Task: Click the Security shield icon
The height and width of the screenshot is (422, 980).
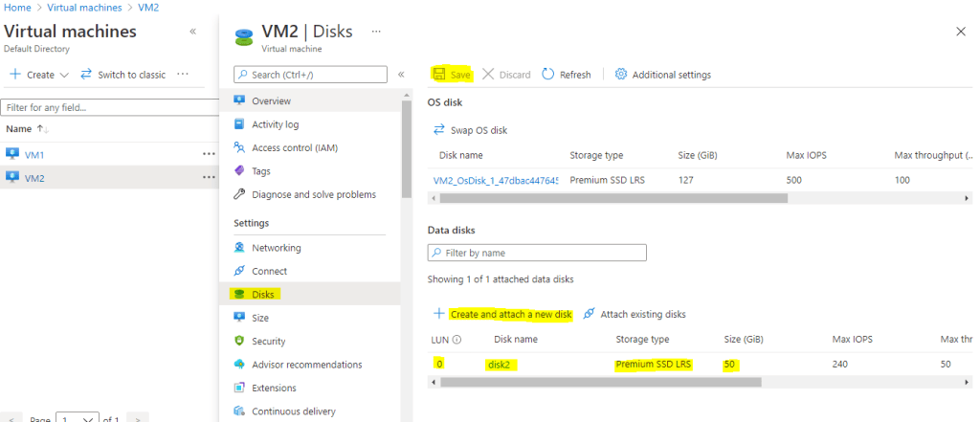Action: tap(238, 341)
